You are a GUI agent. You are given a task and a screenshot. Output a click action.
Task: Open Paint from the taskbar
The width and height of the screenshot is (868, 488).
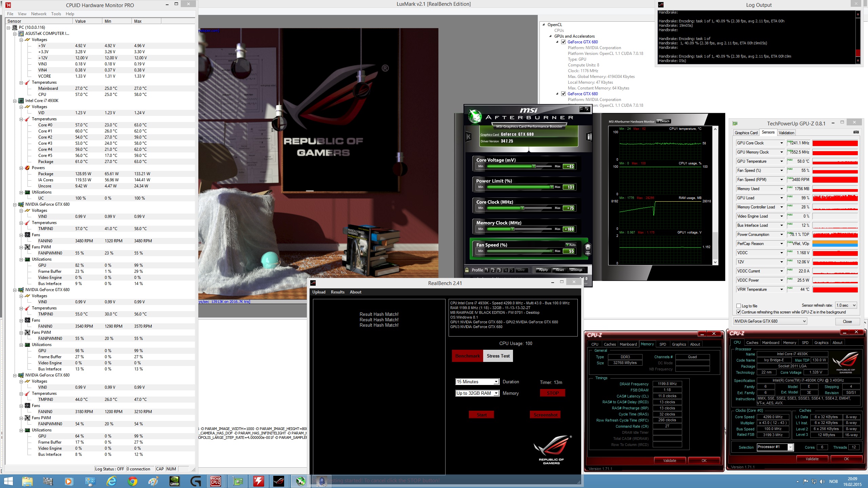coord(153,481)
